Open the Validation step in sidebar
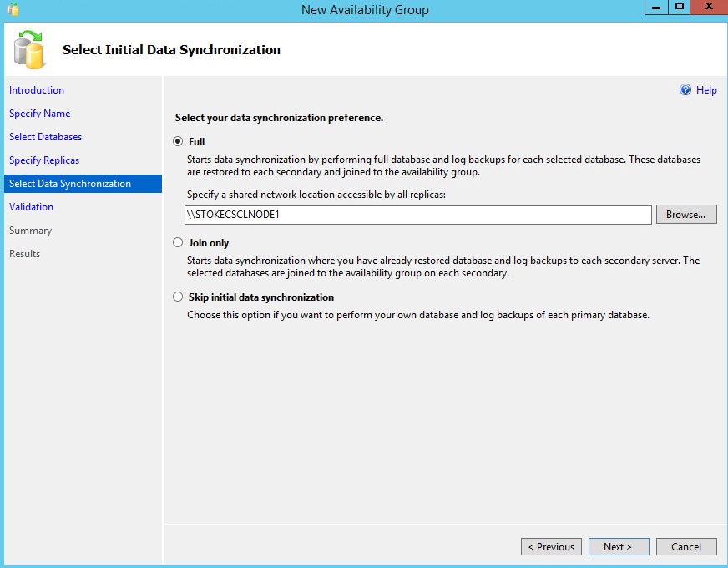Image resolution: width=728 pixels, height=568 pixels. point(31,207)
